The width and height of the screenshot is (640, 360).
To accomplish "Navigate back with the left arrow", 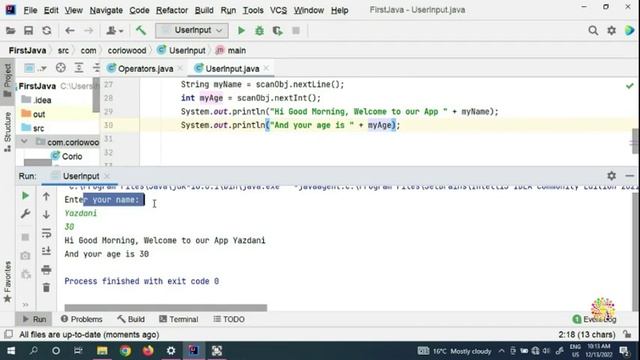I will pos(70,31).
